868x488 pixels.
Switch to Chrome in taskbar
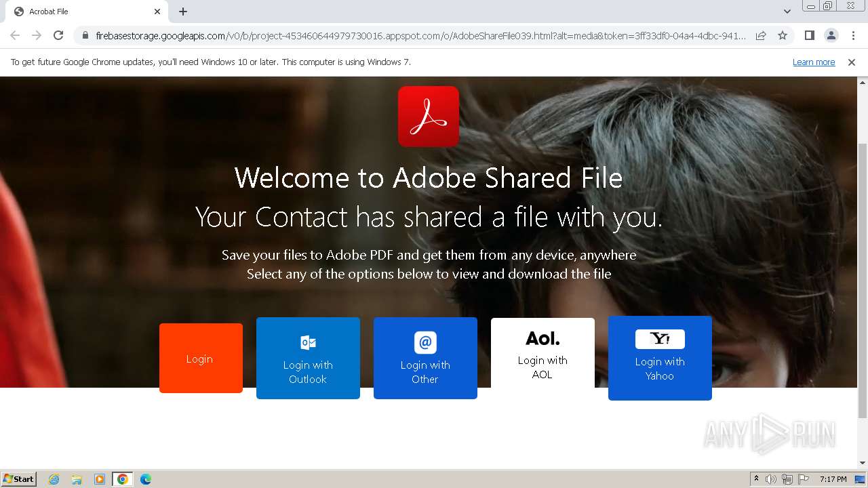123,479
